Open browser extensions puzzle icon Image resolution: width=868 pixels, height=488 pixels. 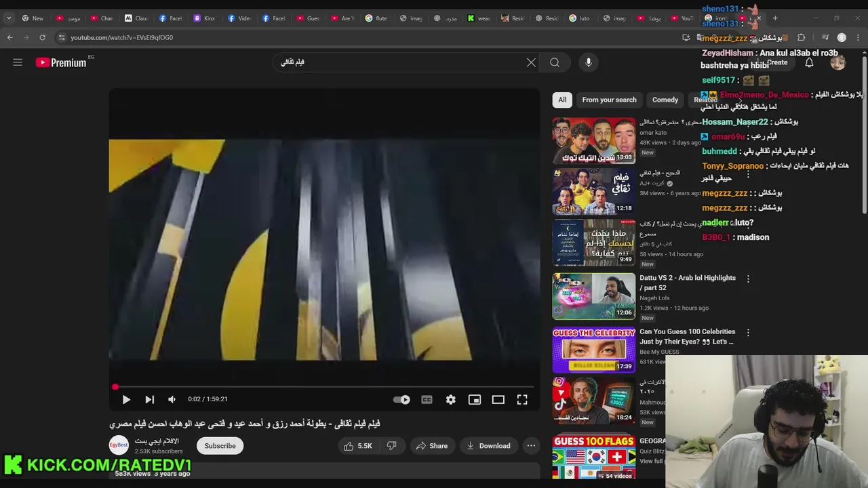coord(802,37)
